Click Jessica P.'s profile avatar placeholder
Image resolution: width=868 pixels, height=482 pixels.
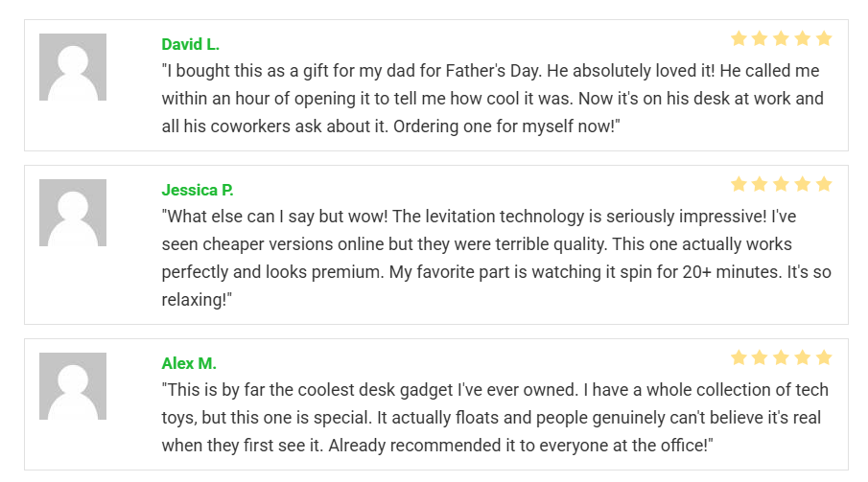(73, 213)
